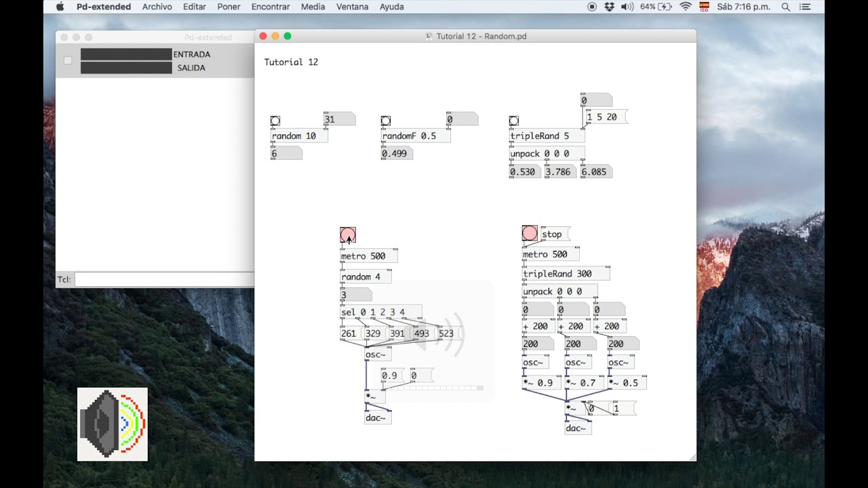Click the volume icon in the menu bar
Image resolution: width=868 pixels, height=488 pixels.
tap(627, 7)
